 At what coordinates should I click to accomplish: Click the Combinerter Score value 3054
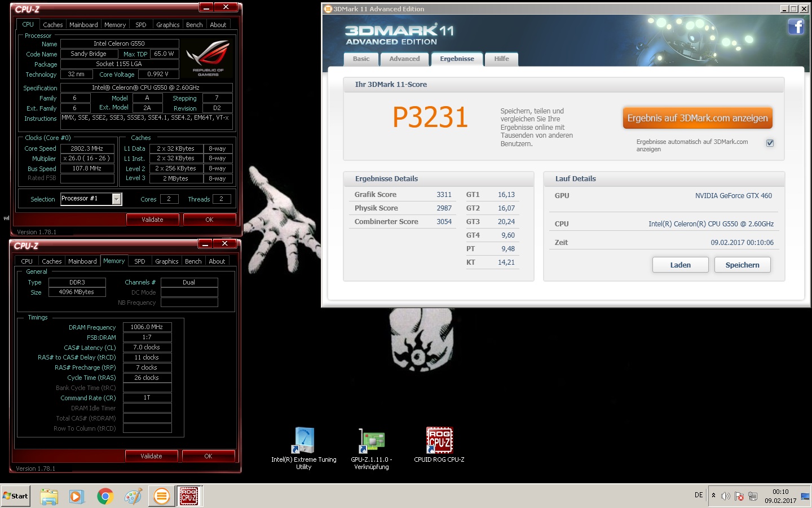[444, 222]
